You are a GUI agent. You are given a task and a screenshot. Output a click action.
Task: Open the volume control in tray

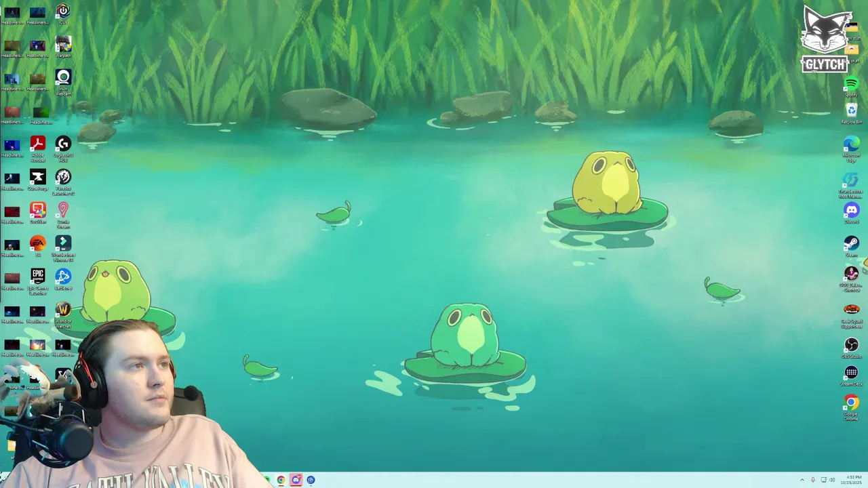point(832,480)
